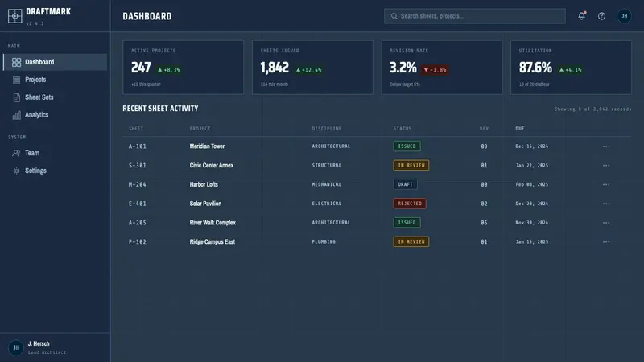Select sheet E-401
The height and width of the screenshot is (362, 644).
[x=137, y=204]
